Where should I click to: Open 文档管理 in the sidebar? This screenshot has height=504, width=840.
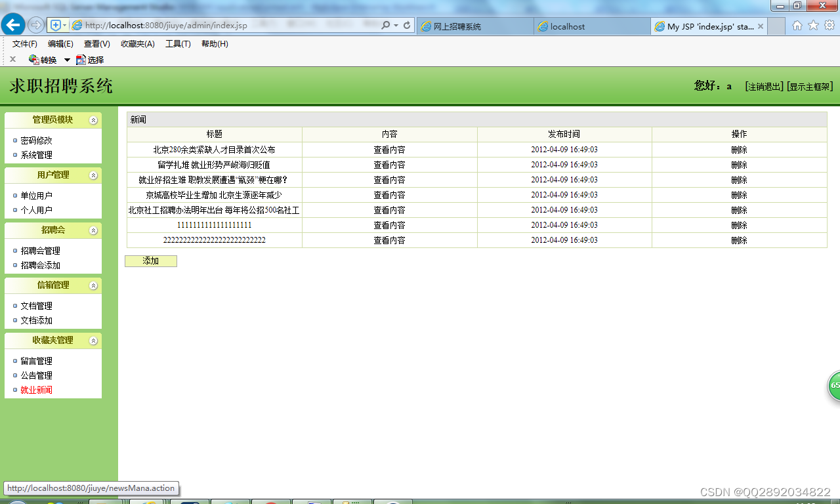pyautogui.click(x=36, y=306)
